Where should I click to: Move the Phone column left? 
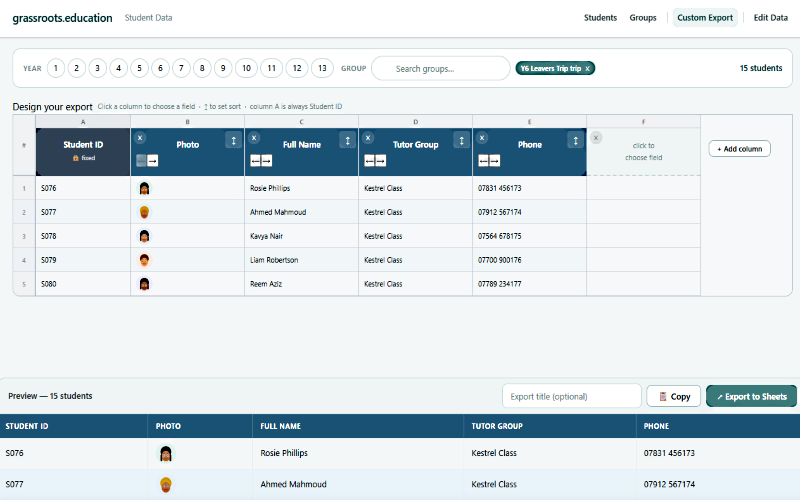pos(483,161)
